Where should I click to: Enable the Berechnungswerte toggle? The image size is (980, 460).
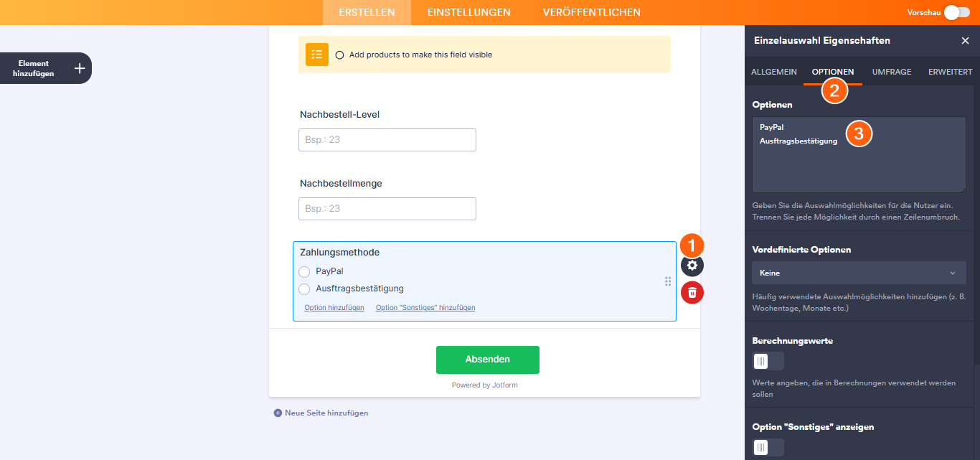click(767, 360)
